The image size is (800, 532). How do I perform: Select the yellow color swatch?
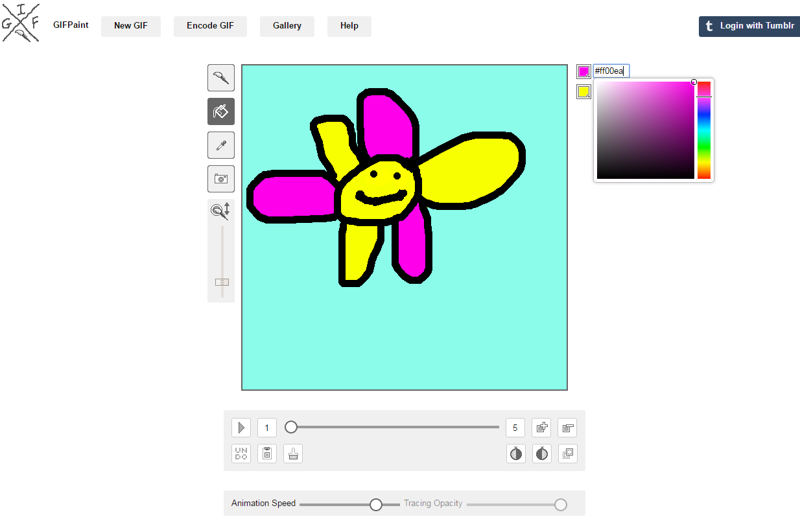click(x=583, y=92)
